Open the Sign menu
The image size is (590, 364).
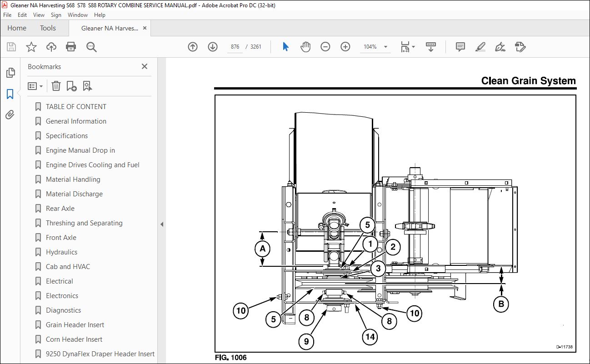pos(56,15)
